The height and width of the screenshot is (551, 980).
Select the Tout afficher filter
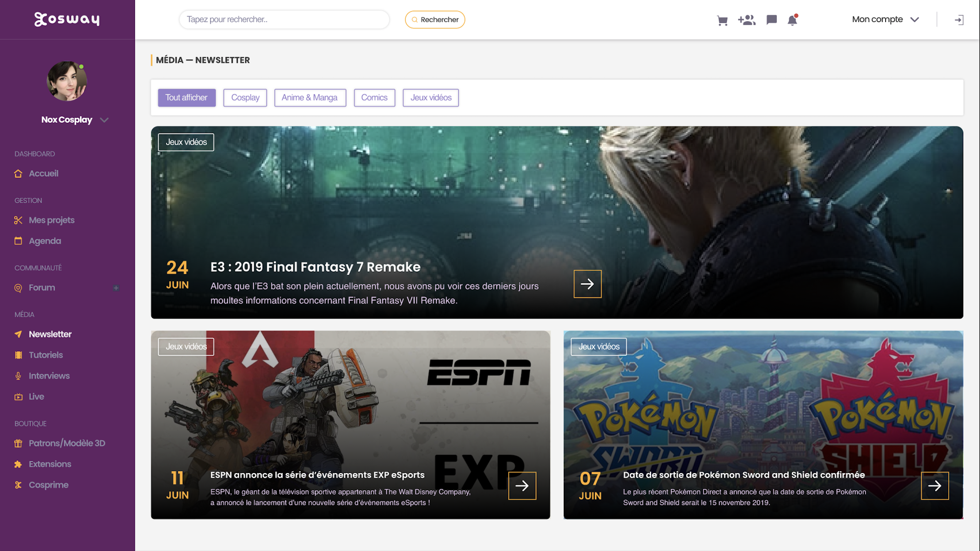(186, 98)
